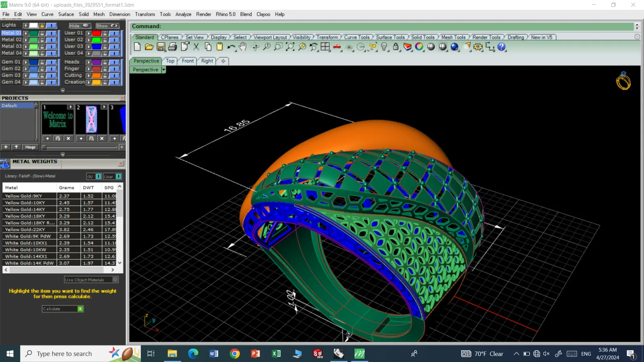
Task: Click the padlock Lock objects icon in toolbar
Action: pyautogui.click(x=396, y=47)
